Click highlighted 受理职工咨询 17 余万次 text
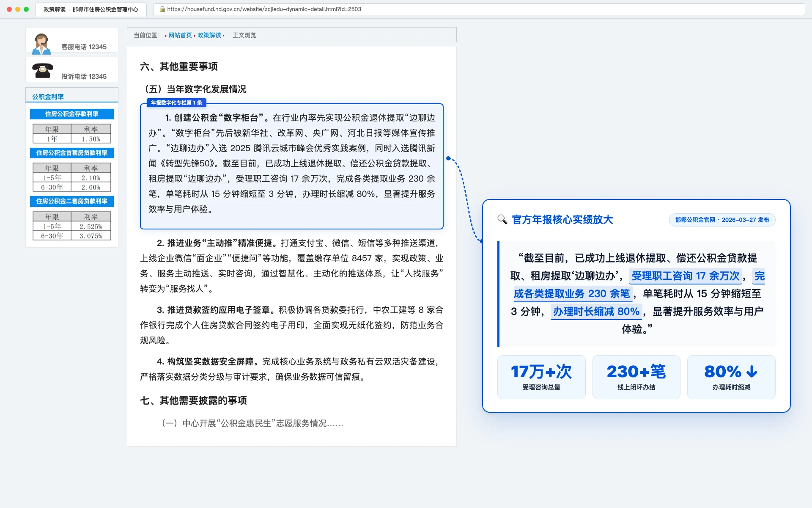 686,276
